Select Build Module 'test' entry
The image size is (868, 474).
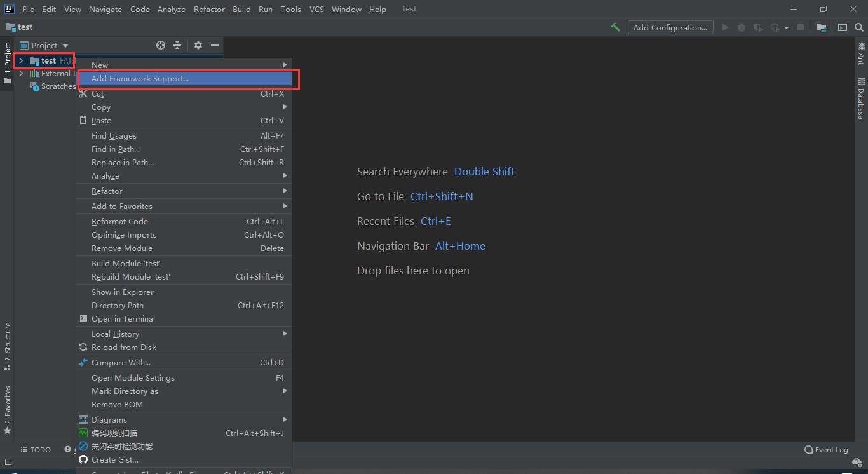[x=184, y=263]
